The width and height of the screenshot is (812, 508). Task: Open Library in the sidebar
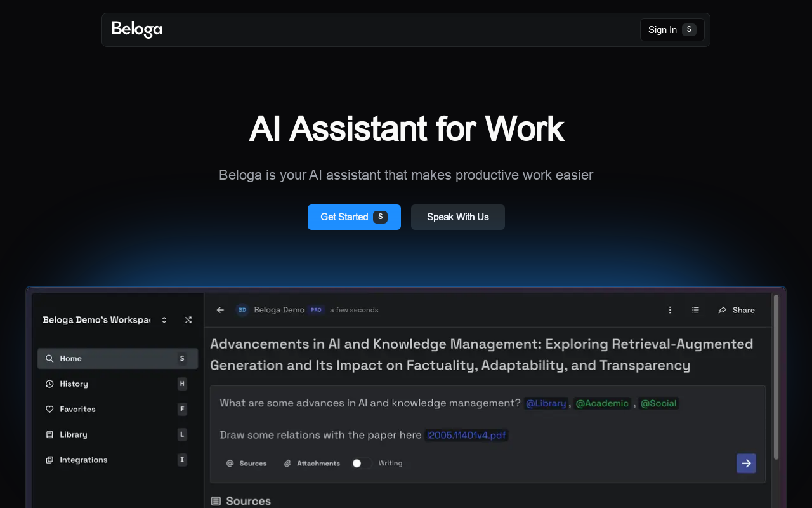(x=117, y=435)
